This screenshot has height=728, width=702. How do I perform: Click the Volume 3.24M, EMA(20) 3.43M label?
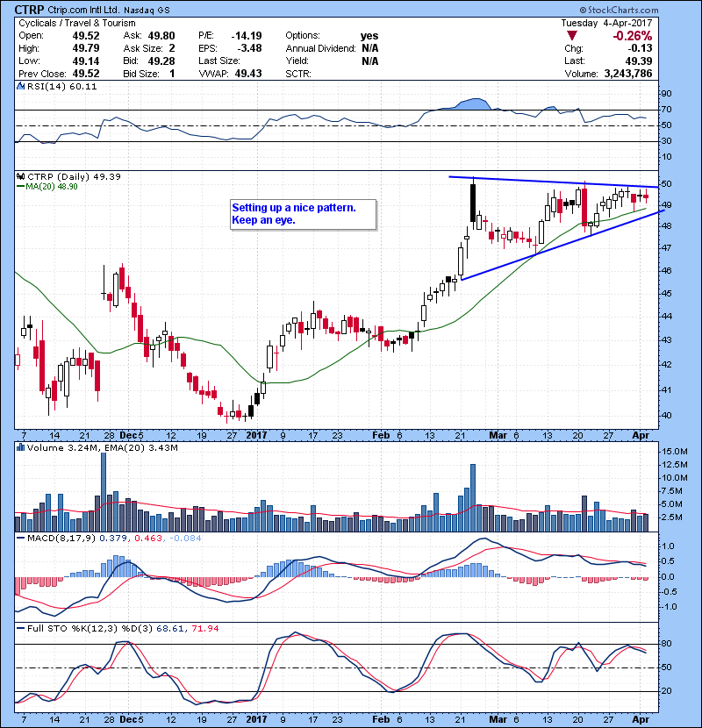(102, 448)
